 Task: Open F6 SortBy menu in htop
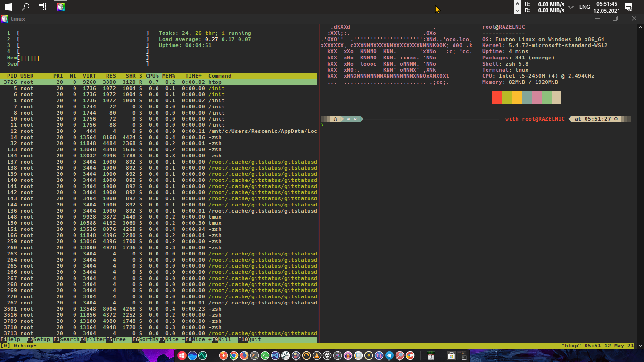(x=146, y=339)
